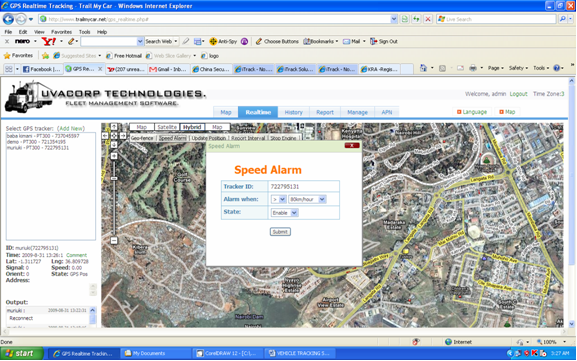Click the map recenter icon between pan arrows

click(x=114, y=135)
